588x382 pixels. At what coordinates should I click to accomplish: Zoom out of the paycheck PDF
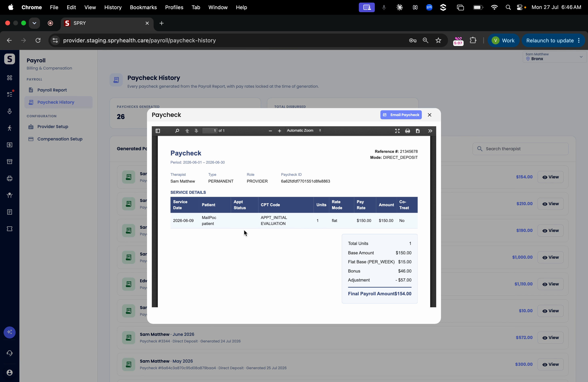click(x=270, y=131)
